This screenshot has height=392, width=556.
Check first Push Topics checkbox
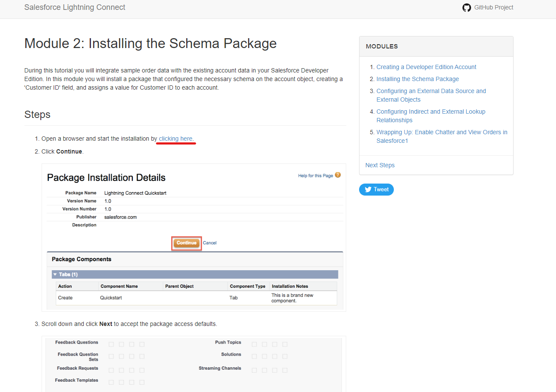[x=254, y=344]
